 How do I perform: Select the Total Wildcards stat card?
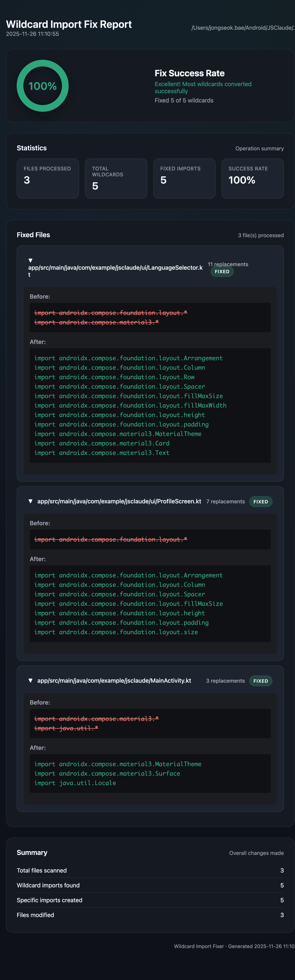coord(116,178)
